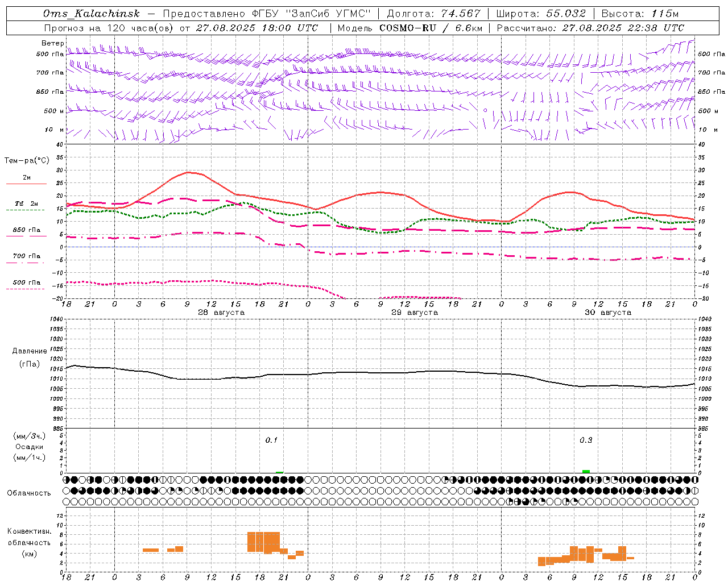728x582 pixels.
Task: Click the computed time Рассчитано: 27.08.2025 22:38 UTC
Action: (590, 28)
